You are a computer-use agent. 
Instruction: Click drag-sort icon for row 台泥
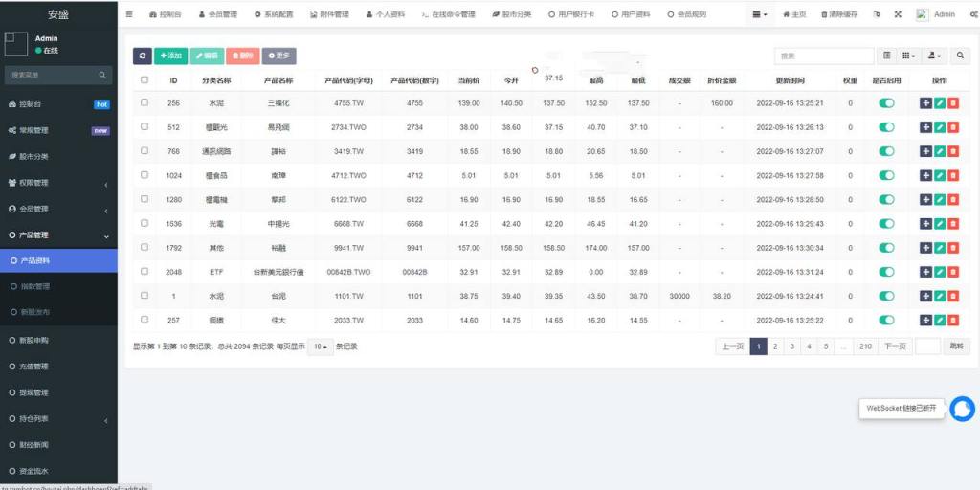coord(925,296)
